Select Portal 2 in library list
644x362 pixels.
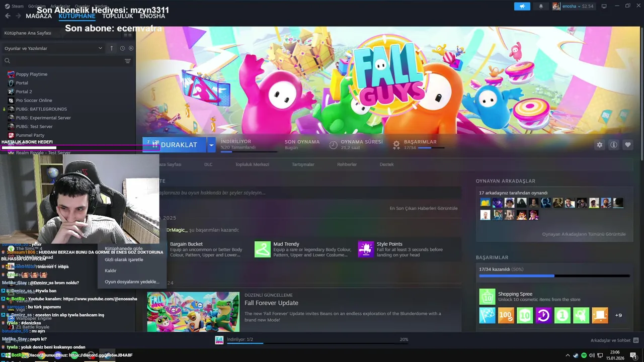point(24,92)
